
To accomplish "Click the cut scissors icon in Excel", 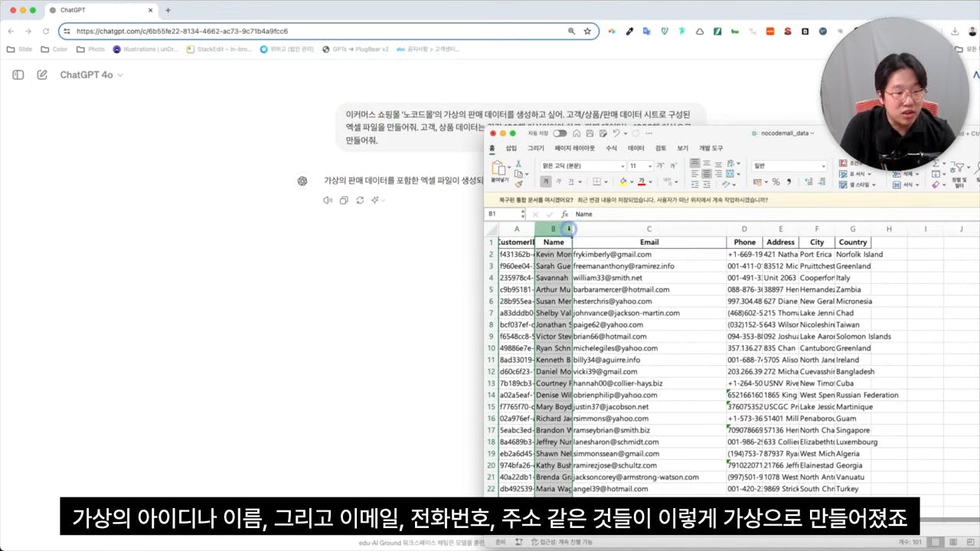I will point(518,165).
